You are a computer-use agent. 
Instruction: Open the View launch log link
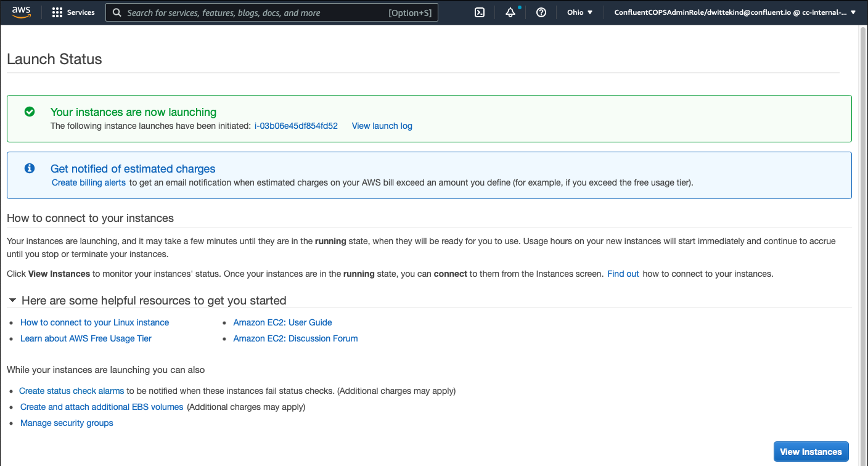382,126
